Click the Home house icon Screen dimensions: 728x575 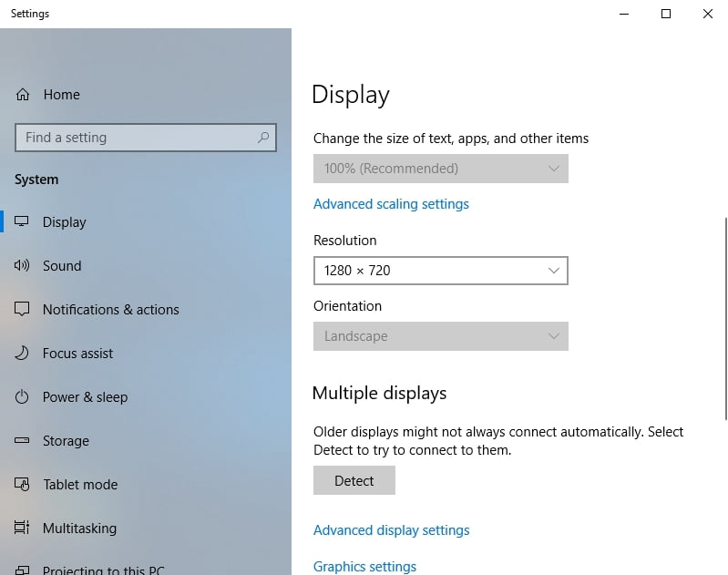22,94
